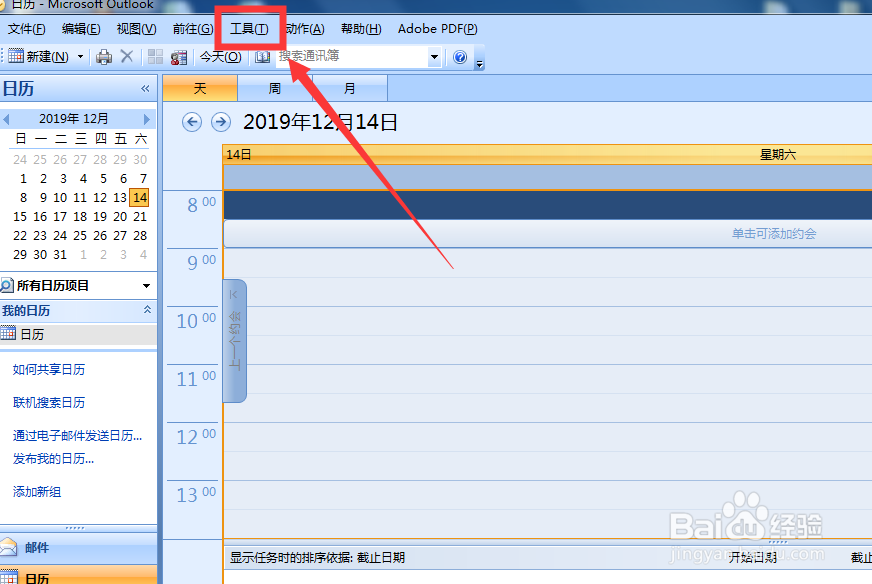The image size is (872, 584).
Task: Expand the address search dropdown arrow
Action: [434, 57]
